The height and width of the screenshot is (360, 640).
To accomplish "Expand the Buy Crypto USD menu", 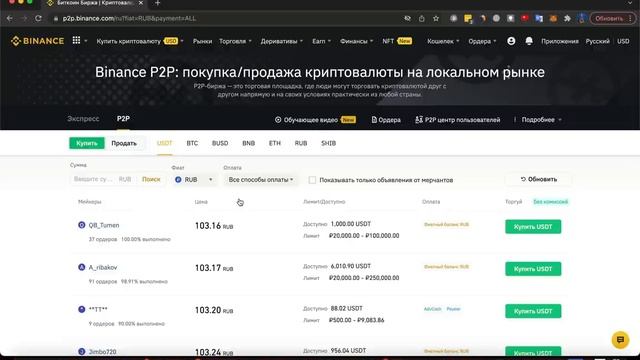I will pyautogui.click(x=140, y=41).
